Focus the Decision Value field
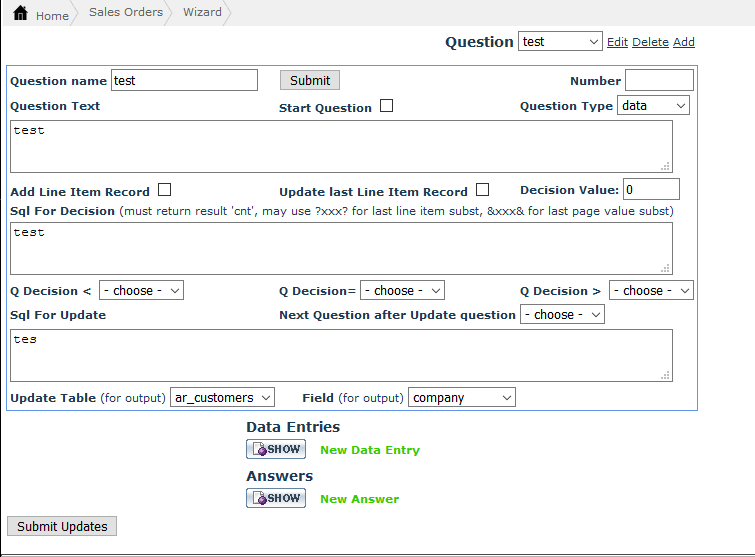Image resolution: width=755 pixels, height=557 pixels. pyautogui.click(x=651, y=189)
